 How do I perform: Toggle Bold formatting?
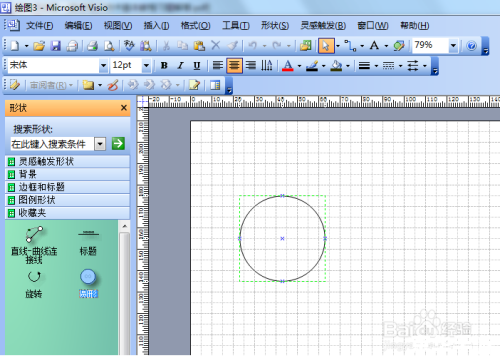(164, 66)
